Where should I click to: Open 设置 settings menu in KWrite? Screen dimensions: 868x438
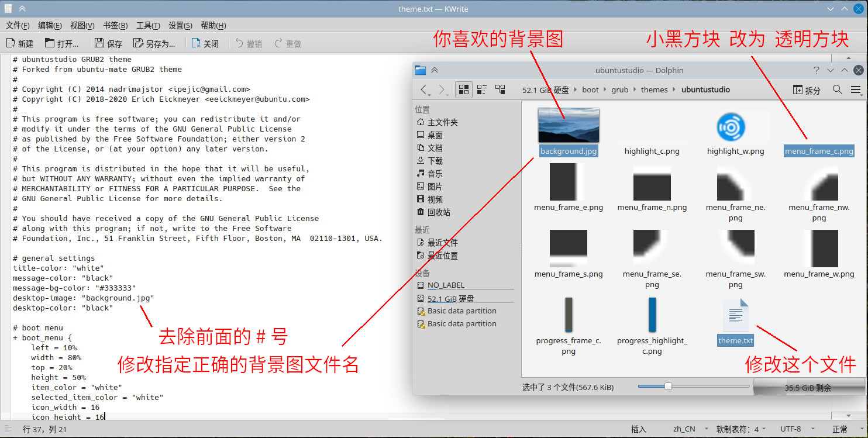(180, 25)
